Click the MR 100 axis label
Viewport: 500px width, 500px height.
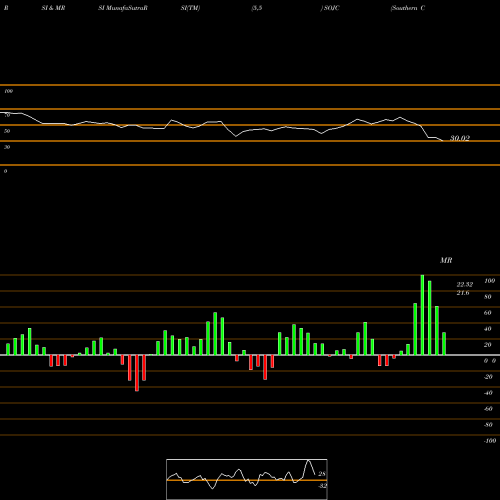(489, 281)
